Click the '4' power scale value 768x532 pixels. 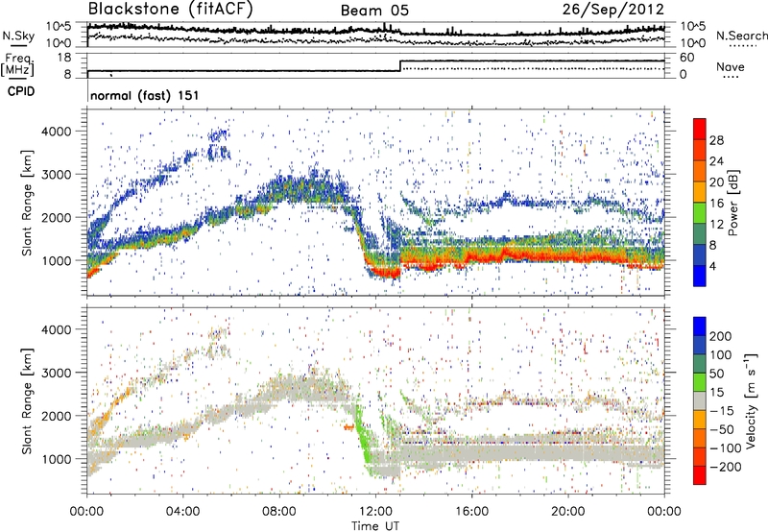(x=712, y=267)
